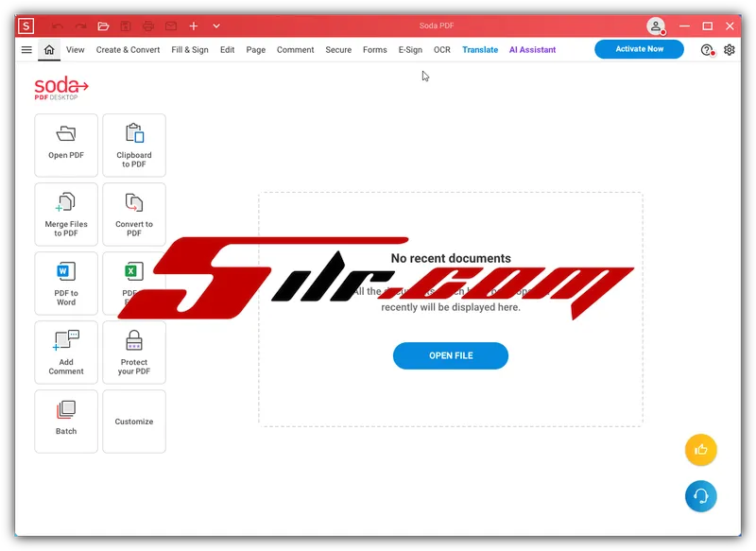The width and height of the screenshot is (756, 551).
Task: Click the Customize tile
Action: [x=134, y=421]
